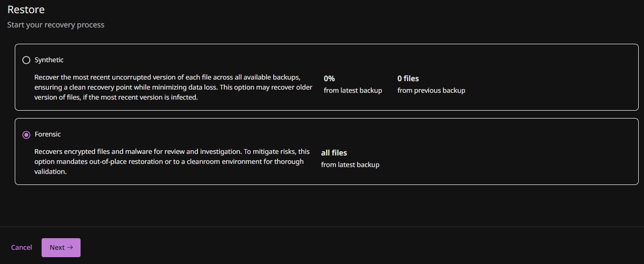Click the "Start your recovery process" subtitle
This screenshot has width=644, height=264.
tap(56, 25)
